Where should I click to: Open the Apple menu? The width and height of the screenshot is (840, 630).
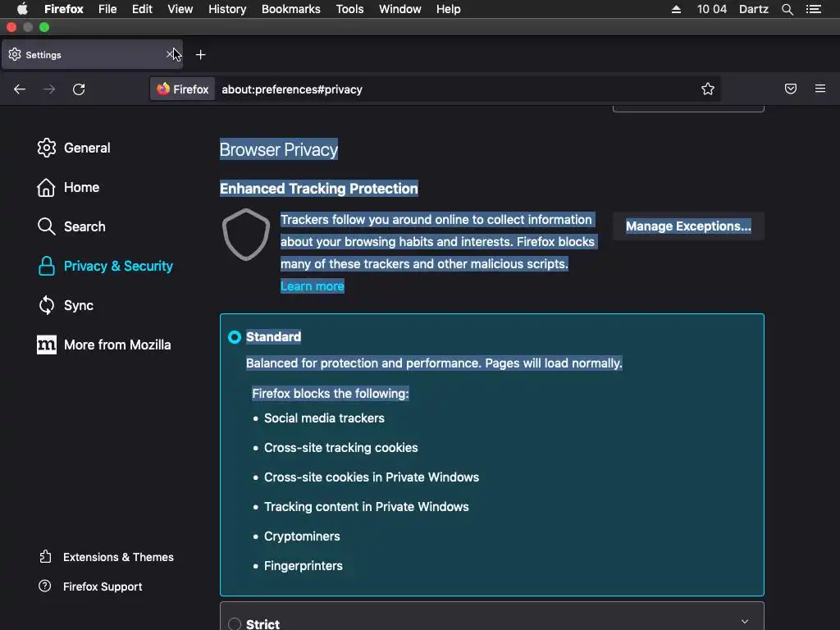[22, 9]
